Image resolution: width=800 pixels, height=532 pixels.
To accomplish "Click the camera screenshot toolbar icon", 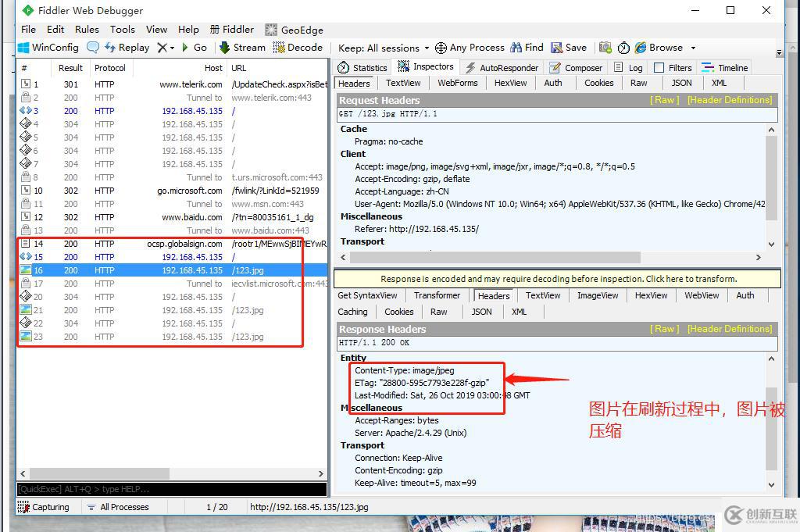I will pyautogui.click(x=605, y=48).
